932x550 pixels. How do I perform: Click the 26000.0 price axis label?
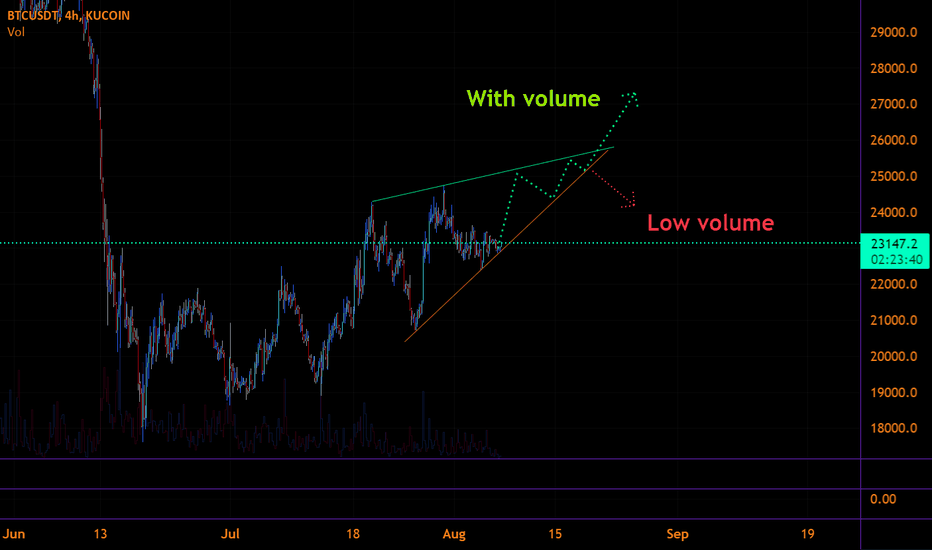tap(893, 140)
